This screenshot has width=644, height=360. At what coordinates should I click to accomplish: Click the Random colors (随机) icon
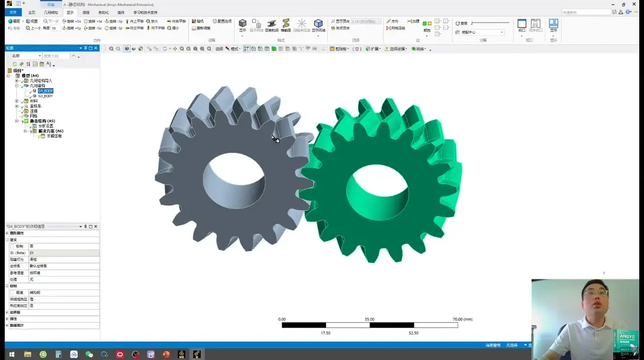[198, 21]
